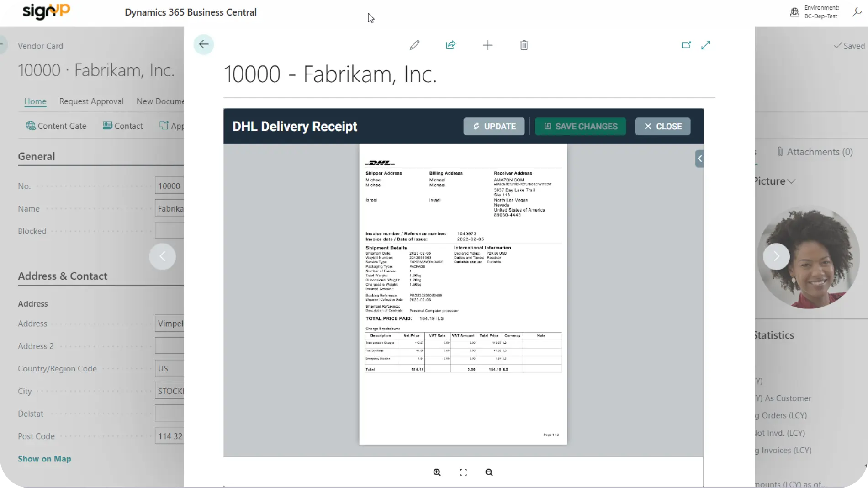The image size is (868, 488).
Task: Click the plus icon to create new
Action: coord(487,45)
